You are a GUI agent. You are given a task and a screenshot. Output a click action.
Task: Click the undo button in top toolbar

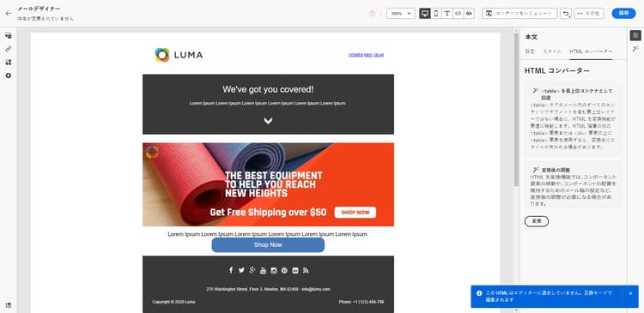tap(566, 13)
